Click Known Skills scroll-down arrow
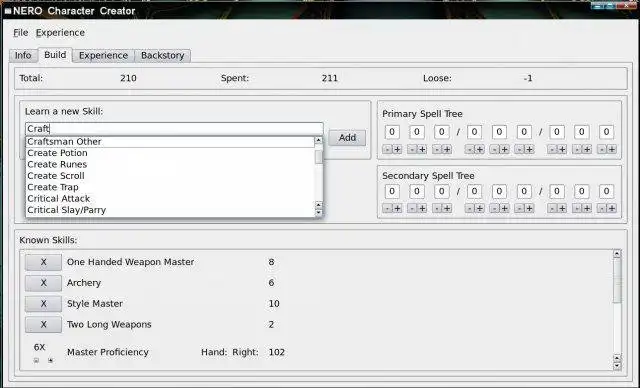Image resolution: width=640 pixels, height=388 pixels. coord(617,366)
